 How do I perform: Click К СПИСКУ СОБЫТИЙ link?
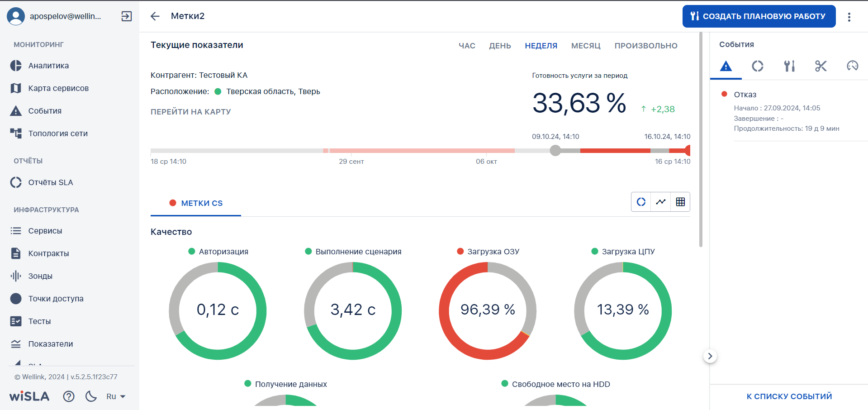(x=789, y=396)
